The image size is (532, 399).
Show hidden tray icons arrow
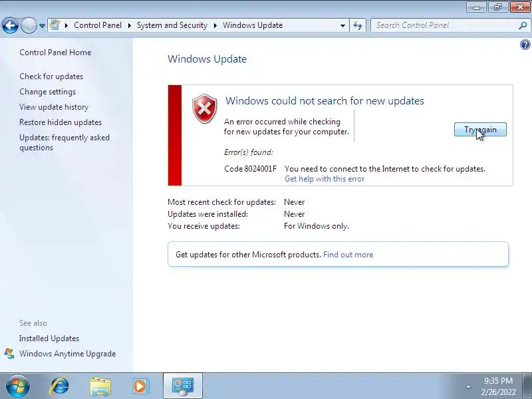coord(469,386)
